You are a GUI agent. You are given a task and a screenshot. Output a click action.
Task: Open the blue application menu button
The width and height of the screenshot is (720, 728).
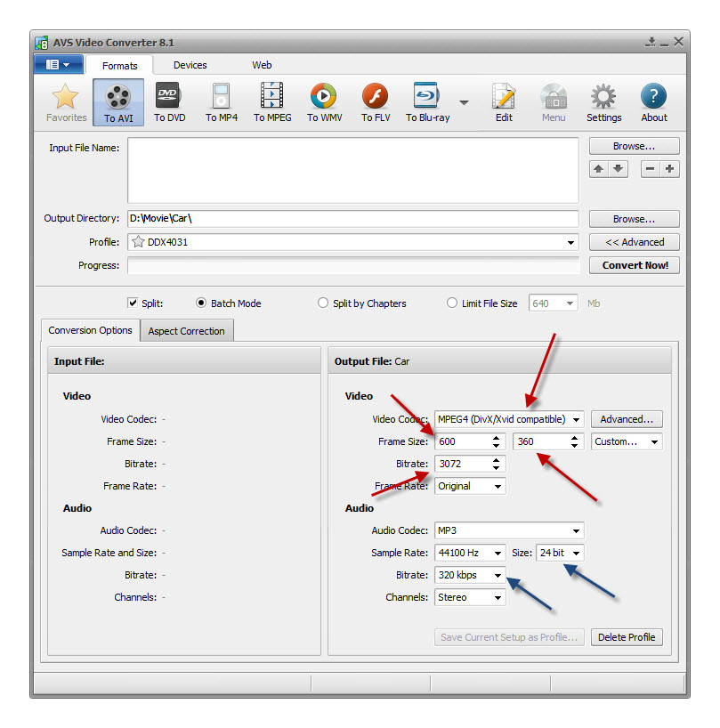click(59, 64)
